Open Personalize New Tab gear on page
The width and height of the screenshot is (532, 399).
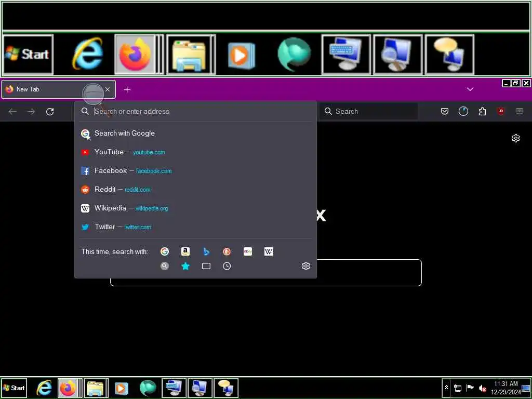[x=516, y=138]
